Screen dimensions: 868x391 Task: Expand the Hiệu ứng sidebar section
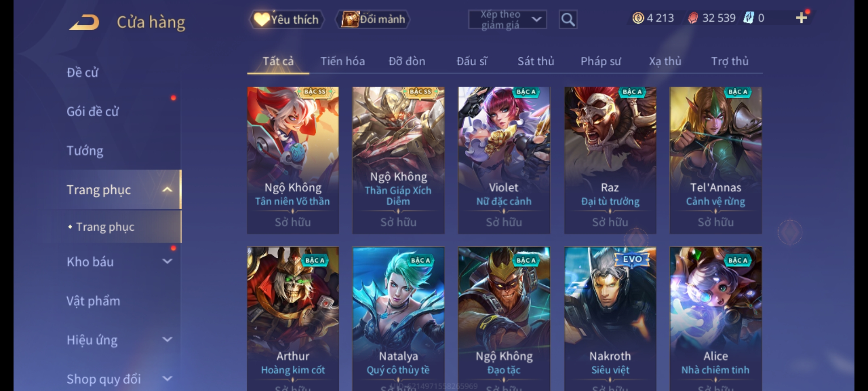click(167, 340)
